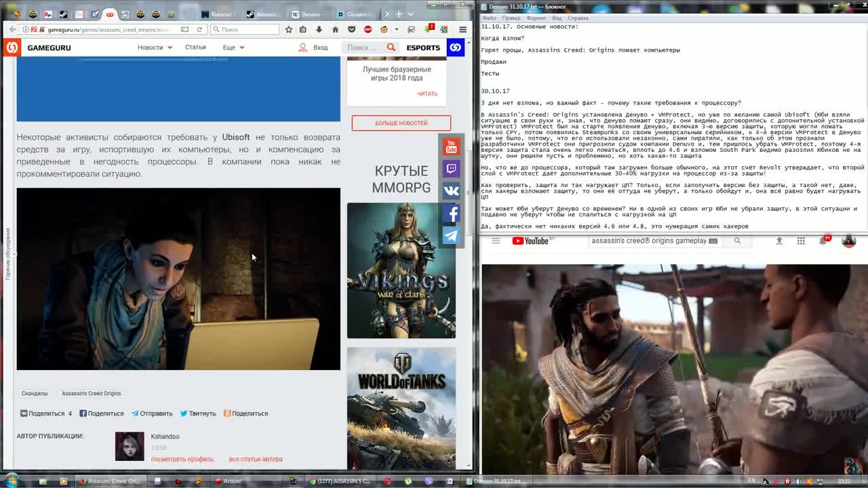
Task: Open the YouTube social share icon
Action: (451, 147)
